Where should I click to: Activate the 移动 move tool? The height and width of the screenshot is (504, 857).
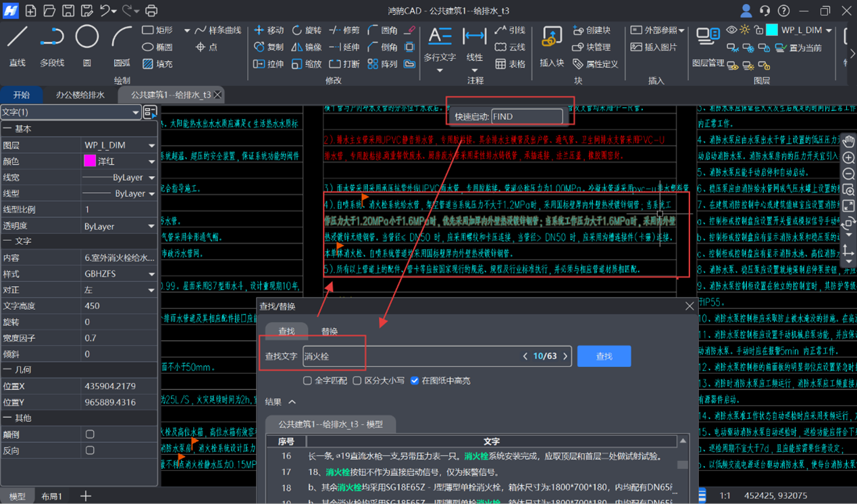268,30
